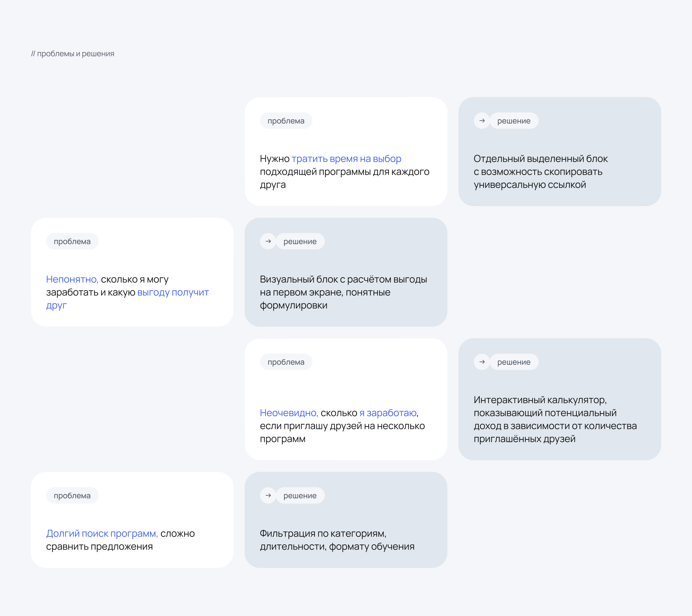Click the blue "Неочевидно," highlighted text
Image resolution: width=692 pixels, height=616 pixels.
(289, 413)
